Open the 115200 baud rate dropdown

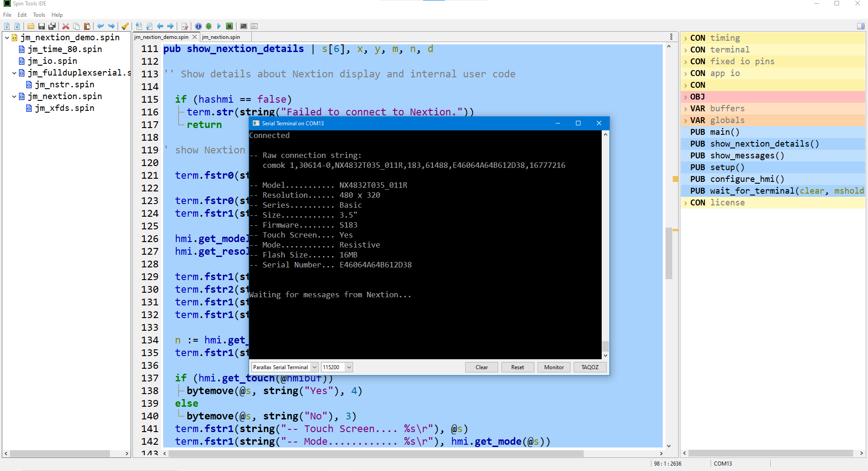tap(349, 367)
